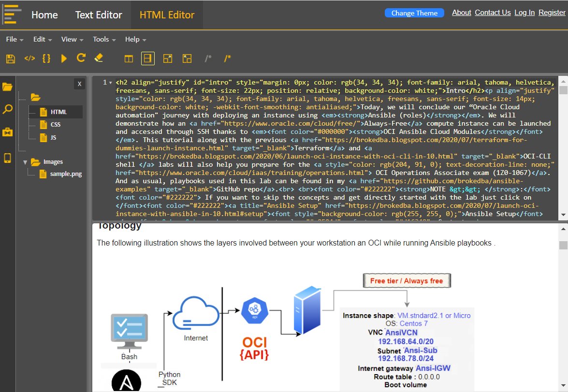Click the root open-folder icon in file tree
Image resolution: width=568 pixels, height=392 pixels.
(35, 98)
